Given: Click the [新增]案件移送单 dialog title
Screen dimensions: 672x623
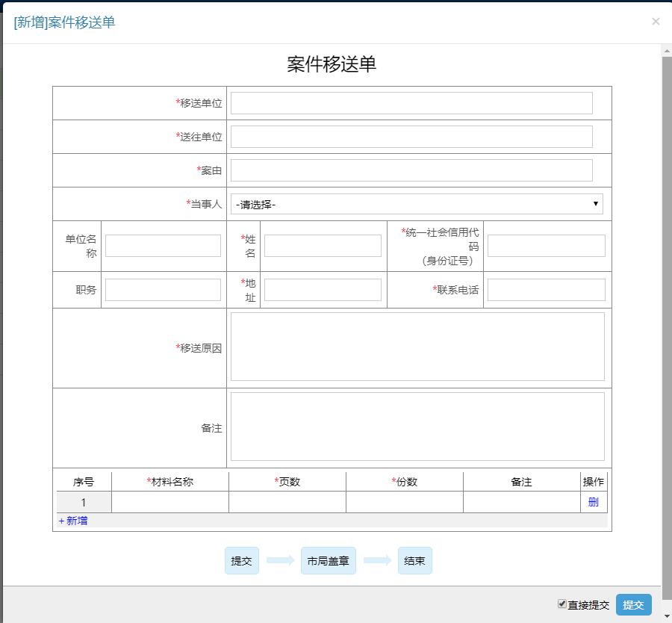Looking at the screenshot, I should tap(64, 22).
